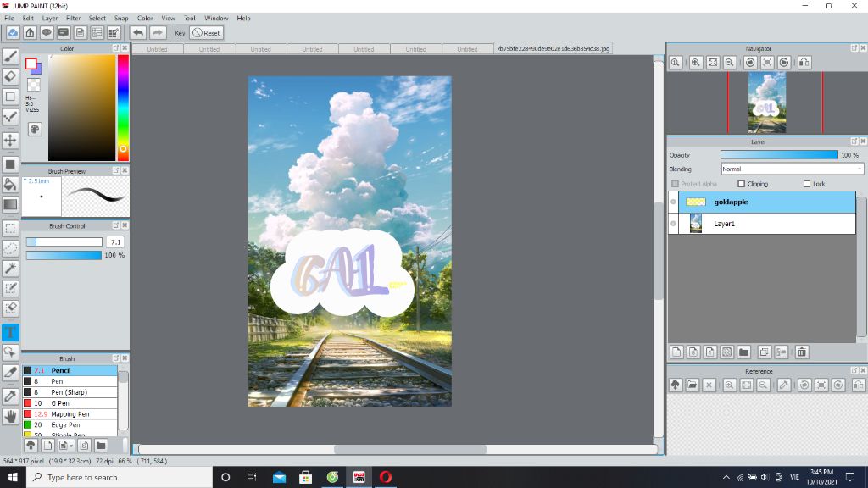Open the color palette icon in Color panel
Image resolution: width=868 pixels, height=488 pixels.
pyautogui.click(x=34, y=129)
